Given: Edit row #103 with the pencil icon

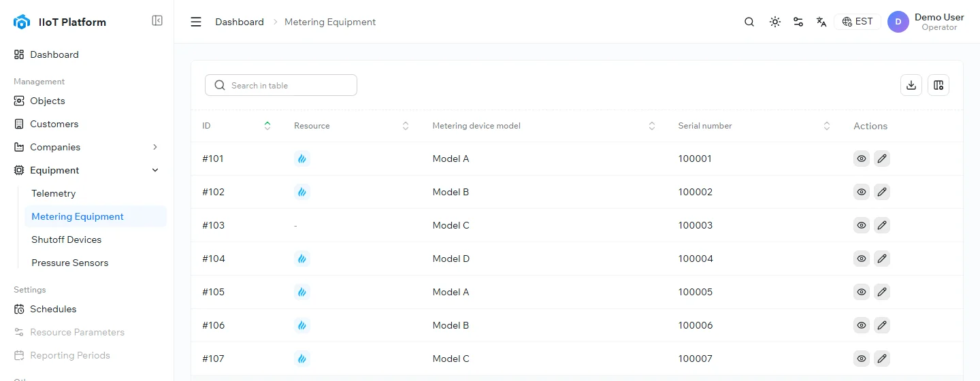Looking at the screenshot, I should tap(882, 225).
